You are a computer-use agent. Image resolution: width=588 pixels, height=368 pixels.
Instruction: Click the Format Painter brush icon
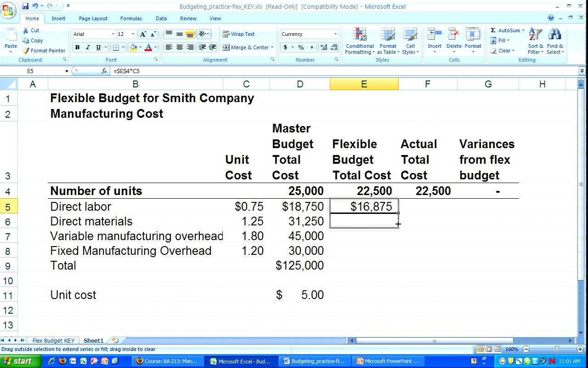26,51
